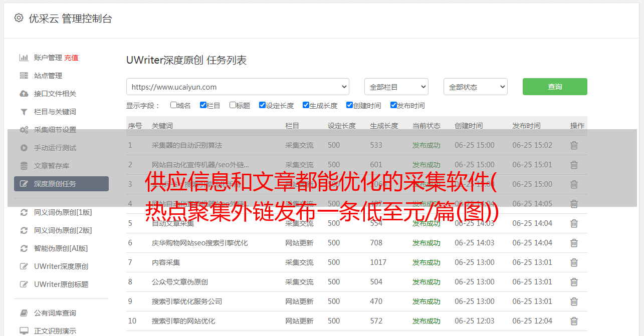This screenshot has width=644, height=336.
Task: Click the red 充值 link
Action: point(71,58)
